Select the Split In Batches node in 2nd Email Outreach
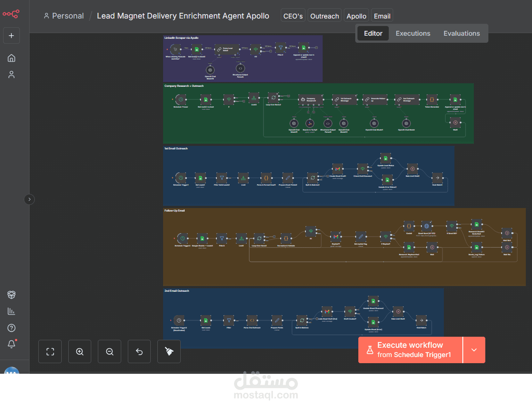The width and height of the screenshot is (532, 409). pyautogui.click(x=301, y=320)
